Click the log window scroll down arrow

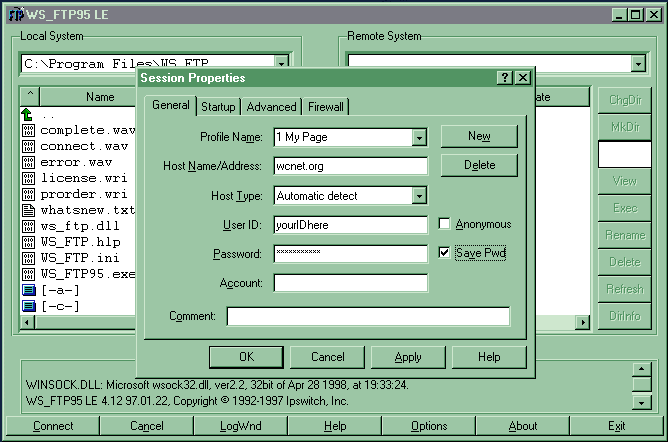[641, 402]
